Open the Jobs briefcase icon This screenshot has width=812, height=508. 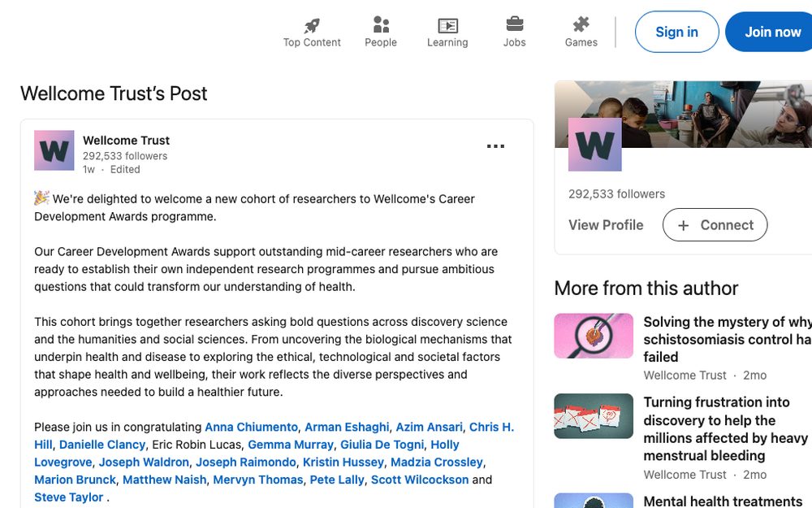514,24
